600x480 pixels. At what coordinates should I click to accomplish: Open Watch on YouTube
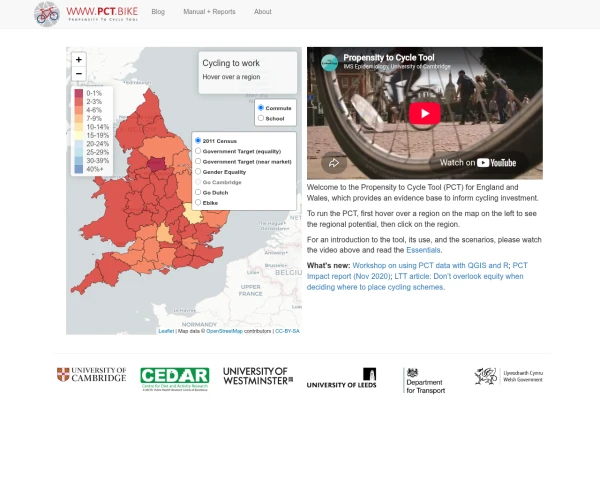pyautogui.click(x=478, y=163)
